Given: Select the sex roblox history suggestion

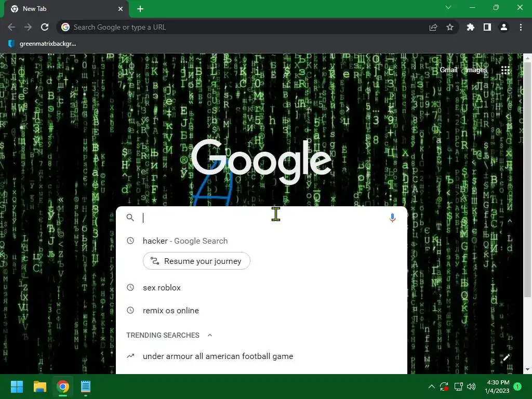Looking at the screenshot, I should pos(261,288).
